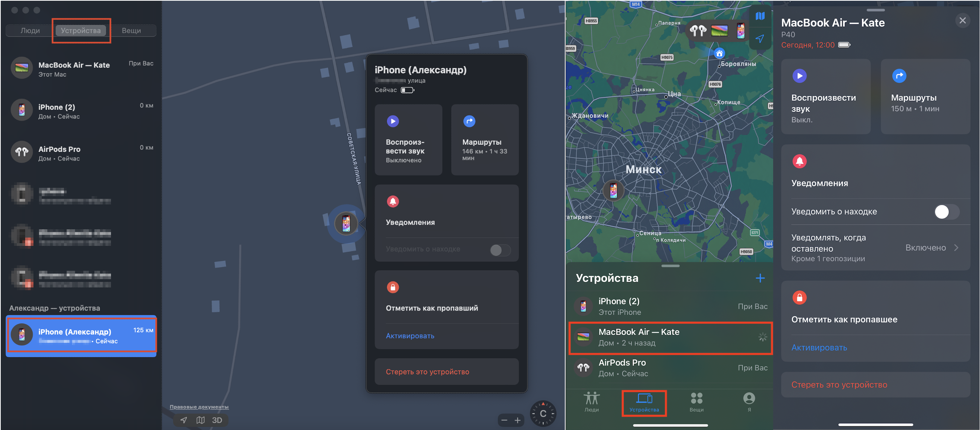Select iPhone (2) in Mac device list
This screenshot has width=980, height=430.
tap(81, 111)
